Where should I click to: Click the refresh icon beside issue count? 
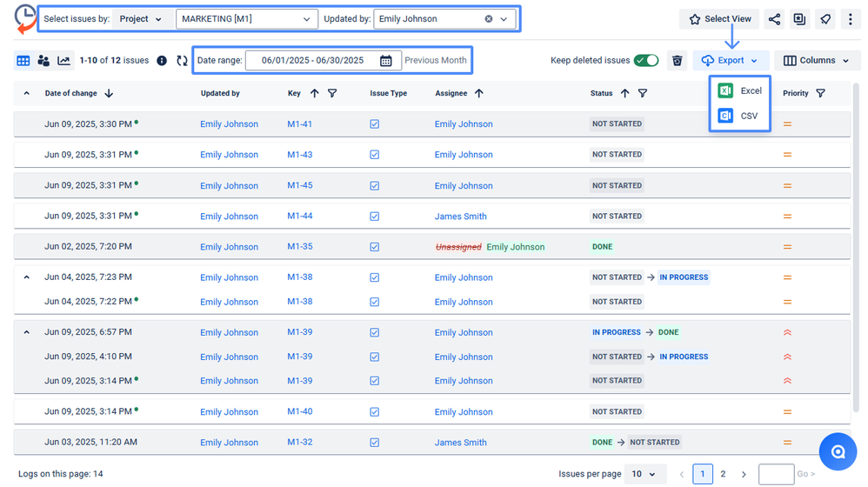click(182, 61)
